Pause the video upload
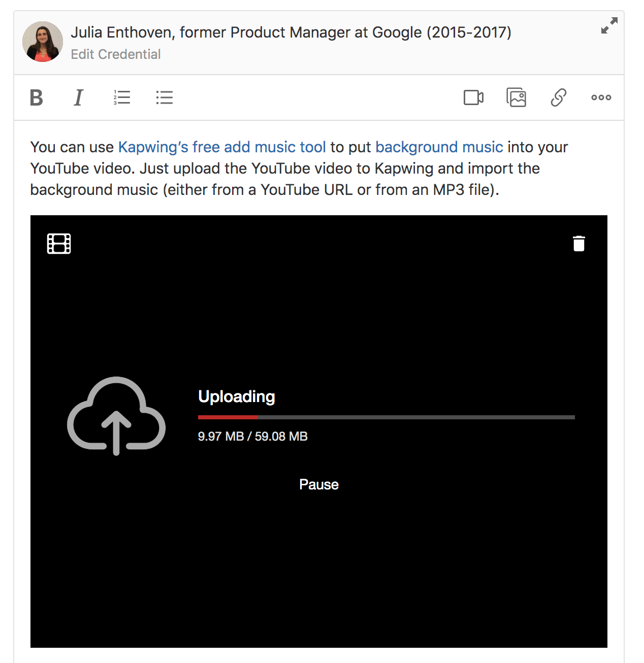 point(318,484)
